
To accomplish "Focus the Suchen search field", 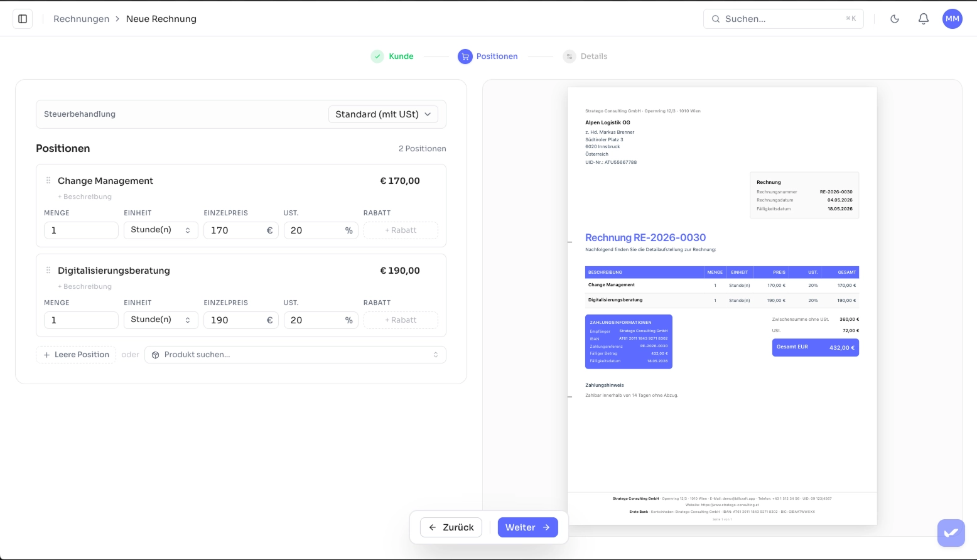I will pos(784,19).
